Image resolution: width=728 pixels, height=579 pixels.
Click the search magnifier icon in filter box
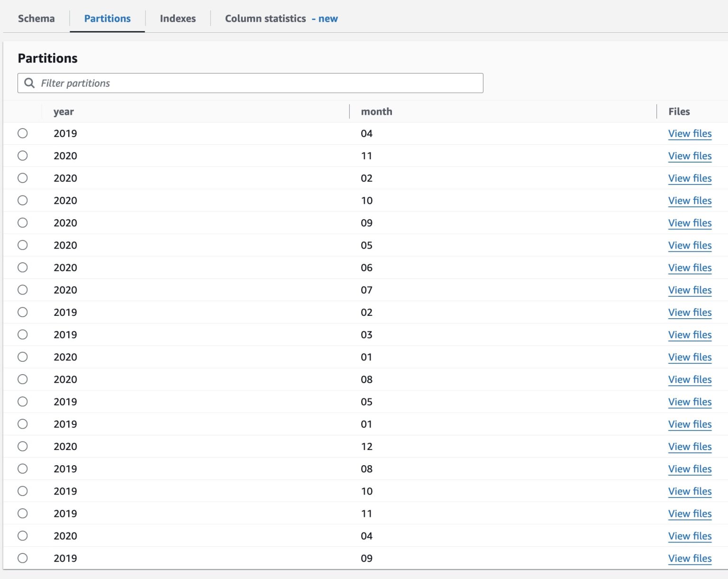29,83
